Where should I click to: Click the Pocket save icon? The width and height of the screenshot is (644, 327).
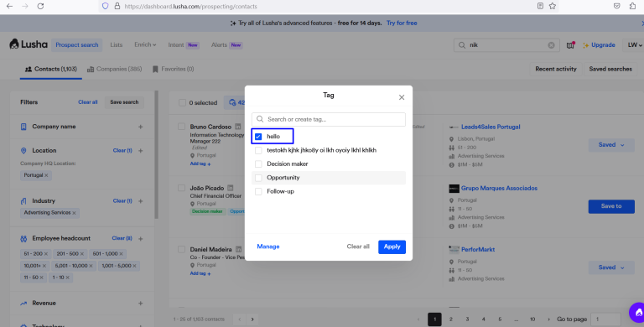616,6
